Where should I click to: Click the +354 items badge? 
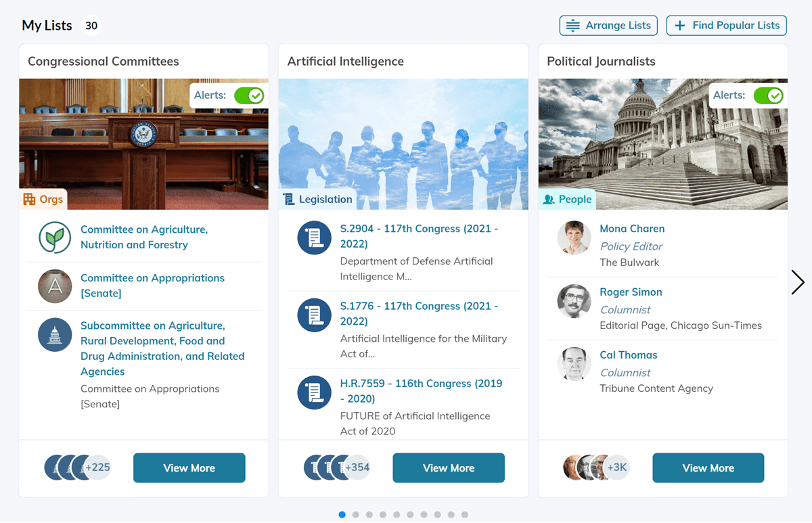point(357,468)
